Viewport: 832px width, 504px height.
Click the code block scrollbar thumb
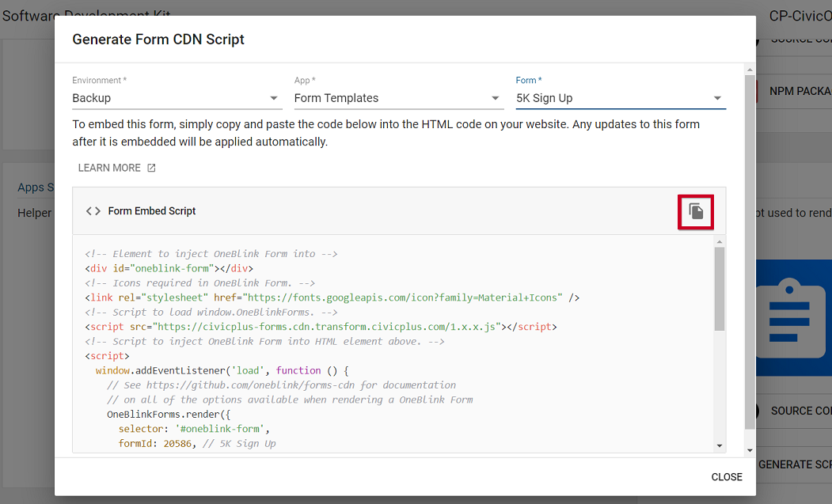[x=720, y=289]
